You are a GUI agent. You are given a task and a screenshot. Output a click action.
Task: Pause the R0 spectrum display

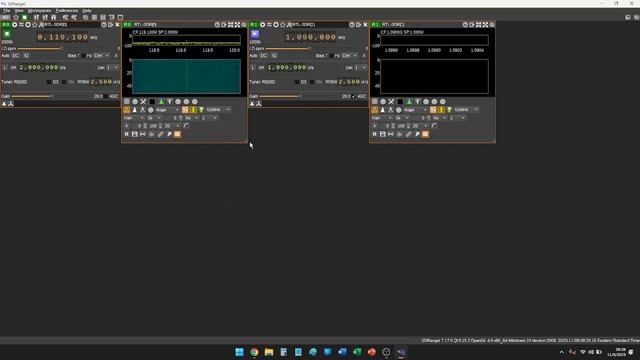(127, 134)
